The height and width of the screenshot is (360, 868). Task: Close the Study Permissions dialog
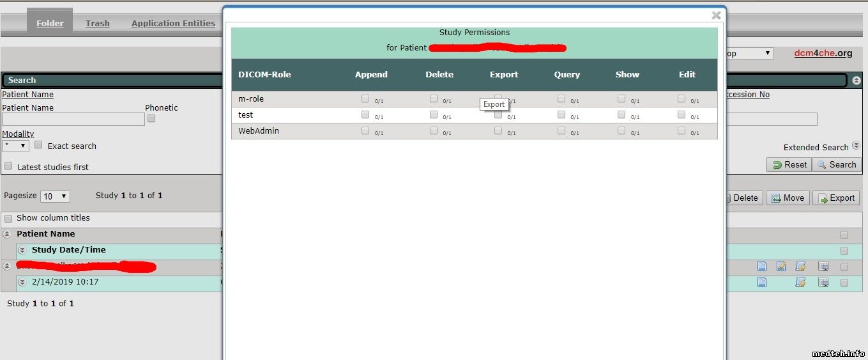[716, 15]
